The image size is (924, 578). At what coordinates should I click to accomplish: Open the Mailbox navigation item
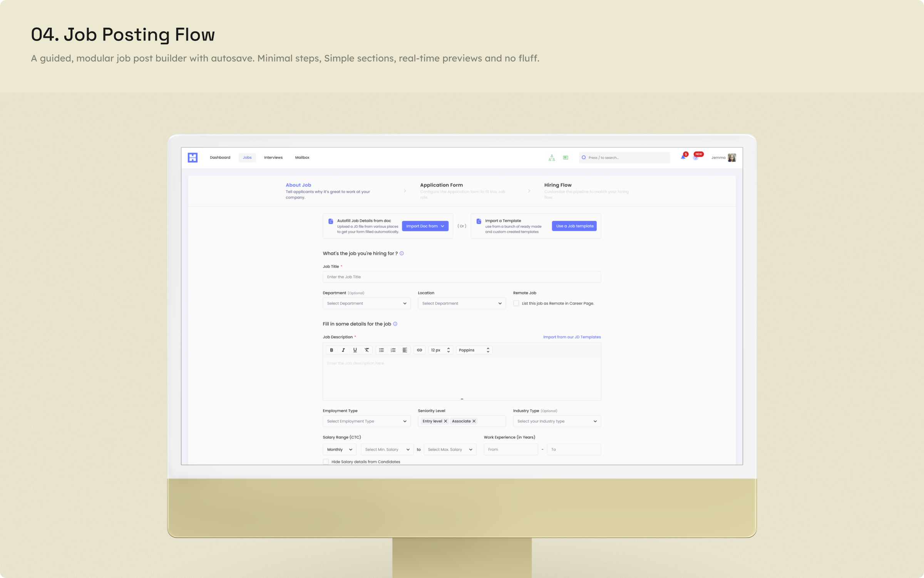click(302, 158)
